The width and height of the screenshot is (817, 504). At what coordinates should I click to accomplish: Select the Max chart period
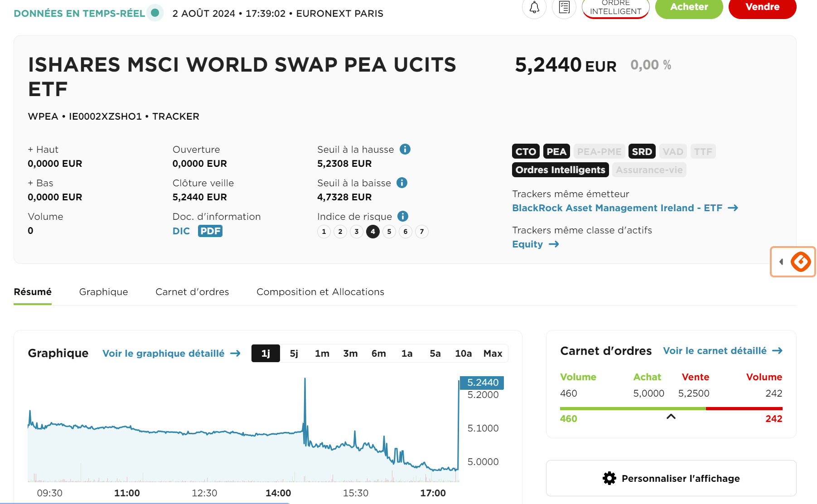coord(493,354)
